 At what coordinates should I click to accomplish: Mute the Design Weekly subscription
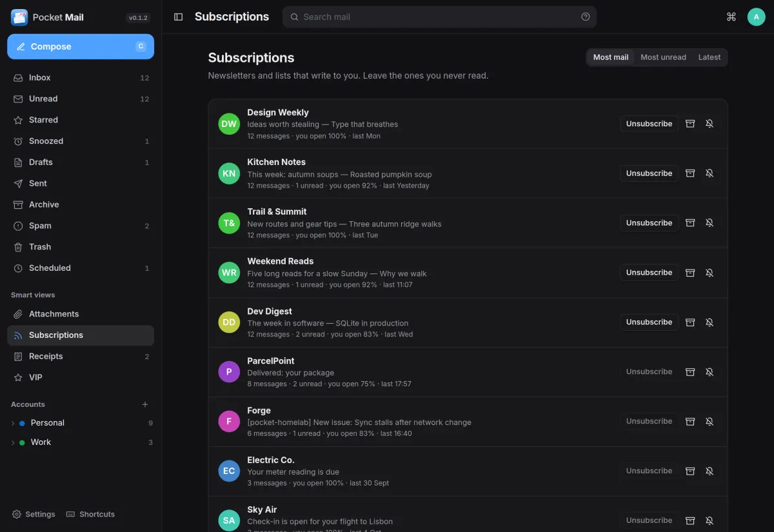click(709, 124)
